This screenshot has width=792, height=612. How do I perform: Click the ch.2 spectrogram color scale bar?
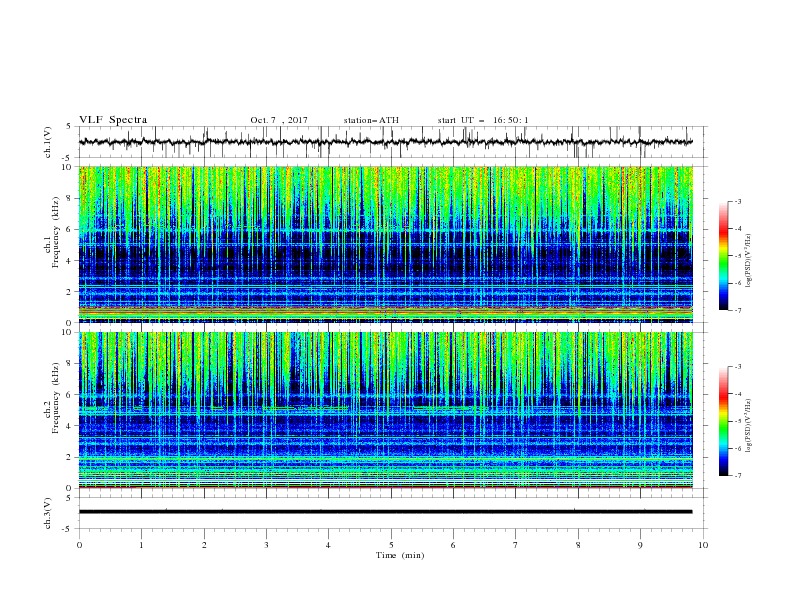click(x=723, y=421)
